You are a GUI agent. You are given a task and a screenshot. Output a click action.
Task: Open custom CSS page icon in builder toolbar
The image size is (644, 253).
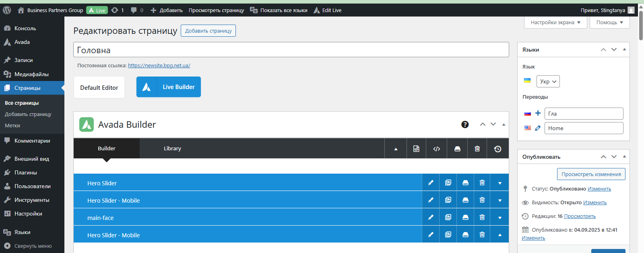click(416, 149)
